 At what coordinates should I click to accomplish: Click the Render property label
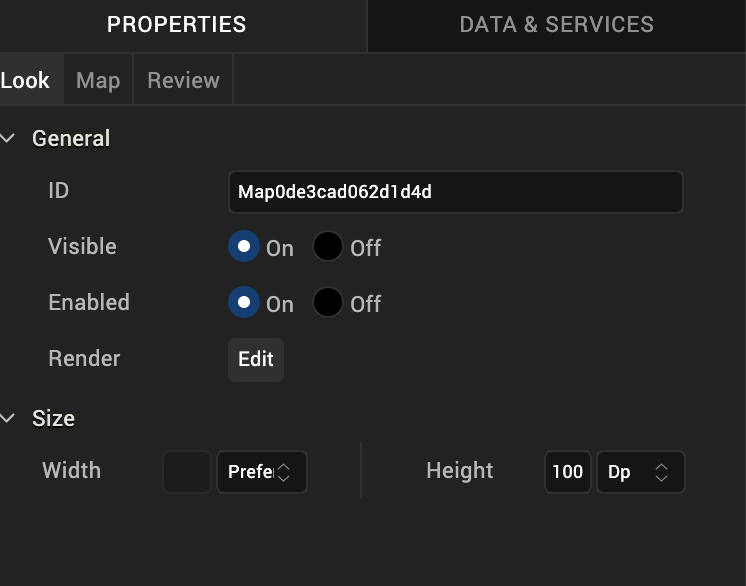click(84, 359)
